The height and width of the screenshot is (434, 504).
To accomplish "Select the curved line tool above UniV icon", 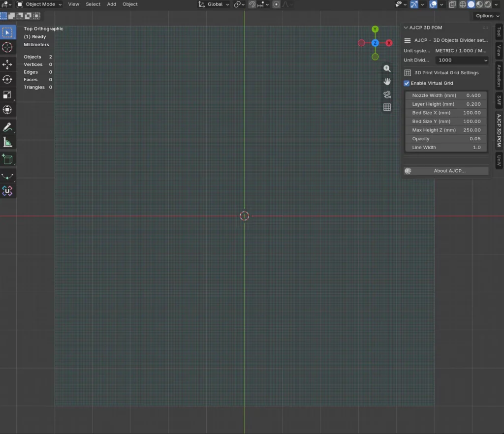I will 7,176.
